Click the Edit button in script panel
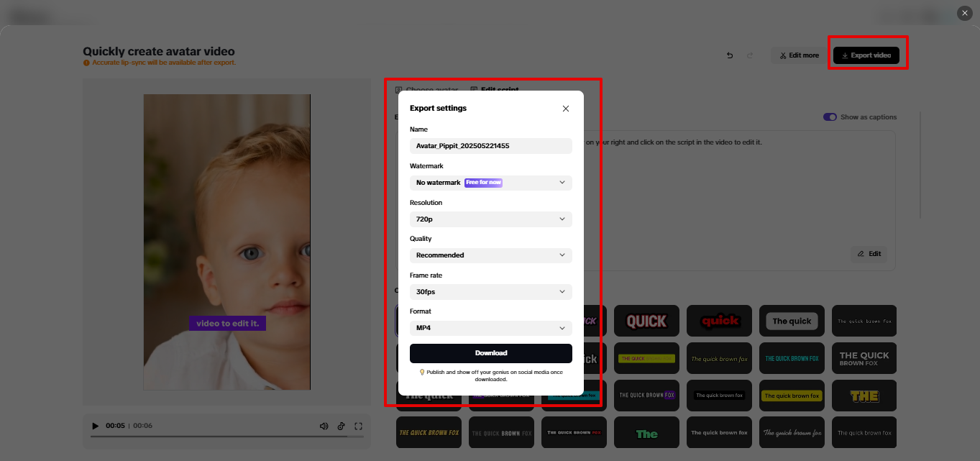The image size is (980, 461). (x=869, y=254)
